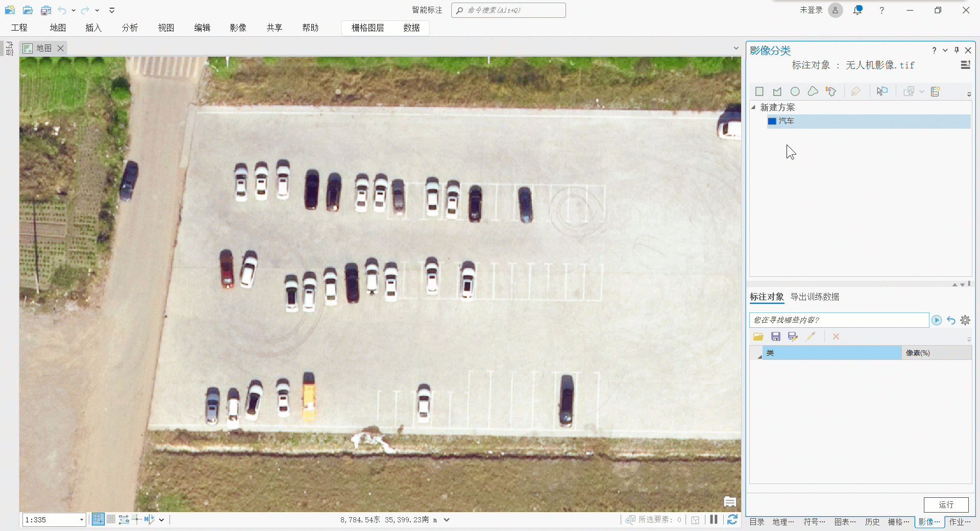Open the 编辑 ribbon tab
The width and height of the screenshot is (980, 531).
pyautogui.click(x=202, y=28)
